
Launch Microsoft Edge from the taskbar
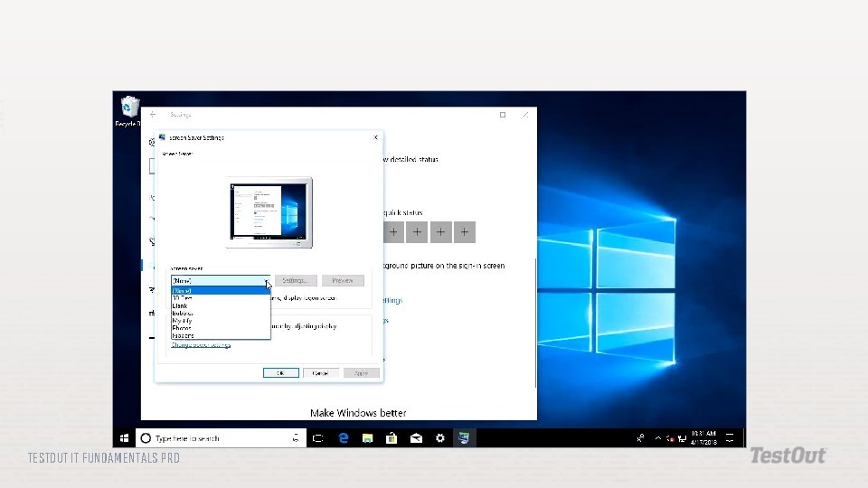click(344, 438)
